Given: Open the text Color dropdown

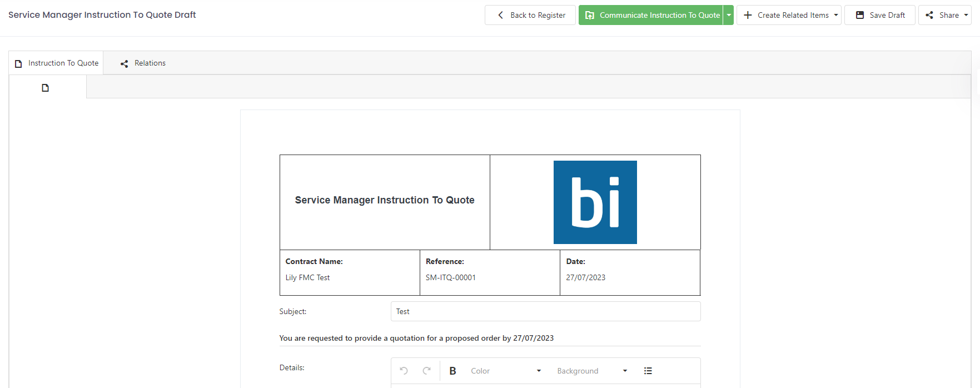Looking at the screenshot, I should [x=505, y=371].
